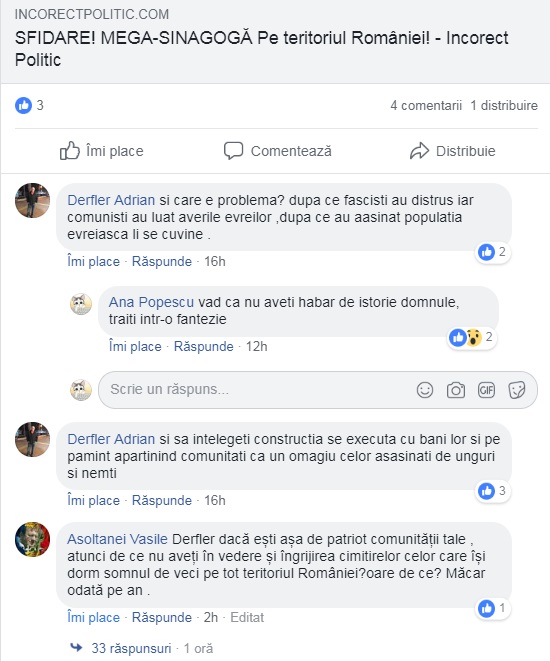Reply to Ana Popescu's comment with Răspunde
This screenshot has width=550, height=661.
coord(204,347)
